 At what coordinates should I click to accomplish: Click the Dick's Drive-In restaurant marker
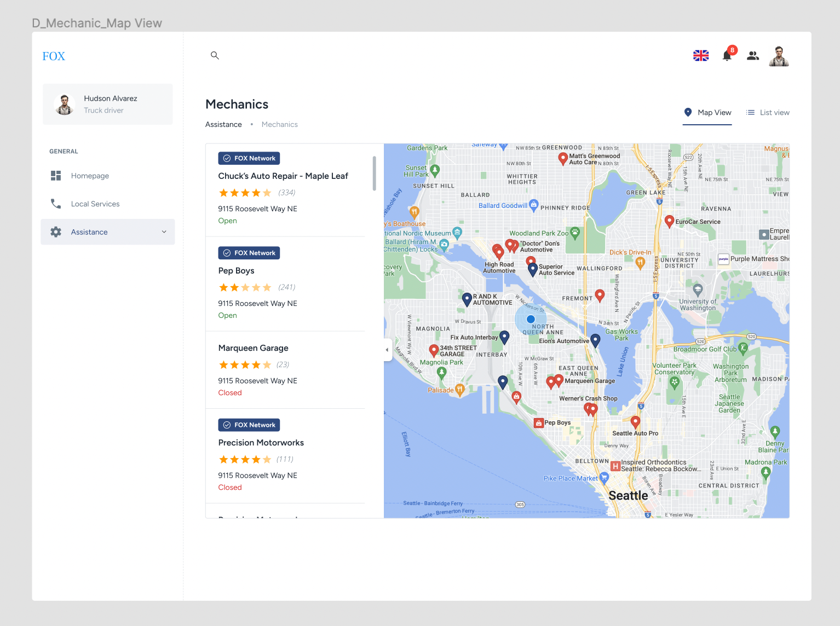click(x=640, y=263)
